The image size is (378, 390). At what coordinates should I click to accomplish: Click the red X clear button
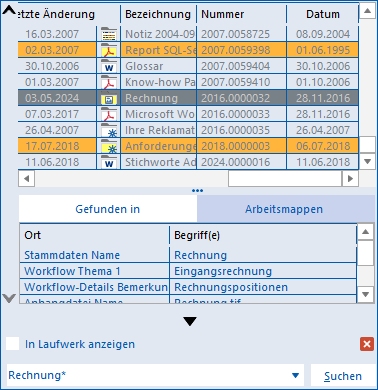point(367,344)
